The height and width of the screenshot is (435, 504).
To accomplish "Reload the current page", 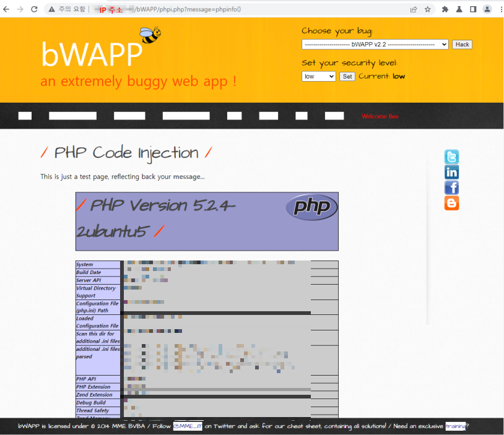I will 34,9.
